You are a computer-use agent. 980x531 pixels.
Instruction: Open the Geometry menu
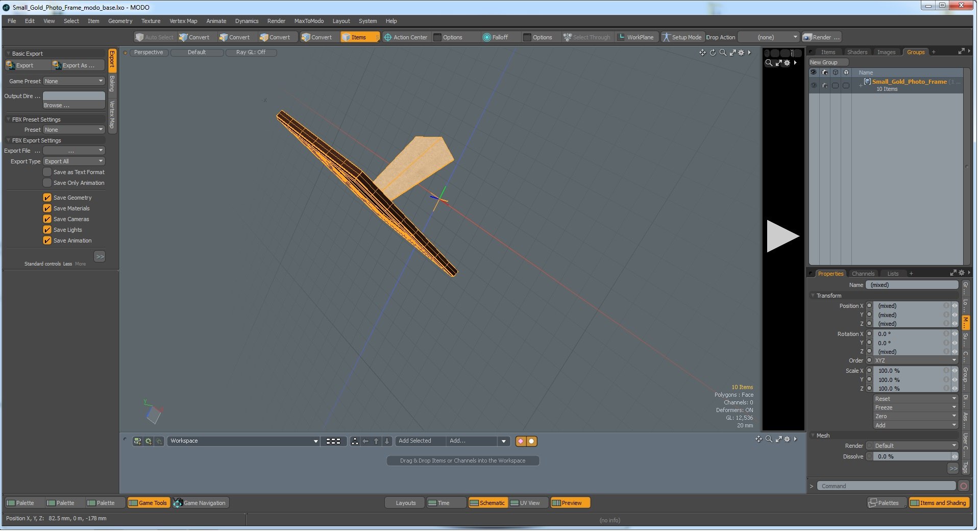coord(120,21)
